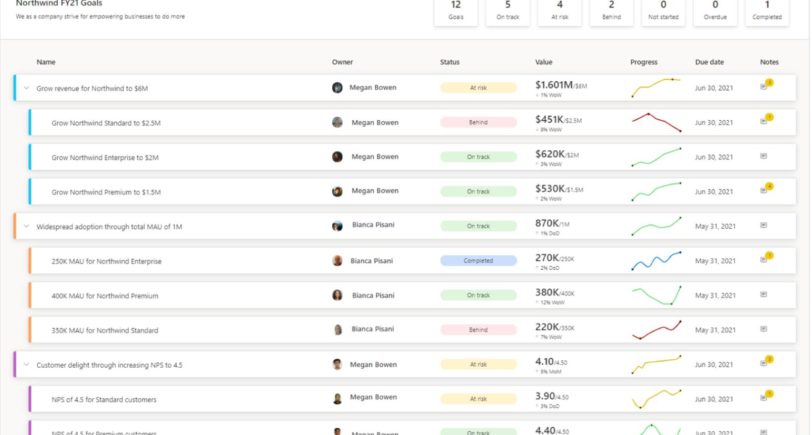Click progress sparkline for 250K MAU Enterprise
The height and width of the screenshot is (435, 812).
coord(656,260)
